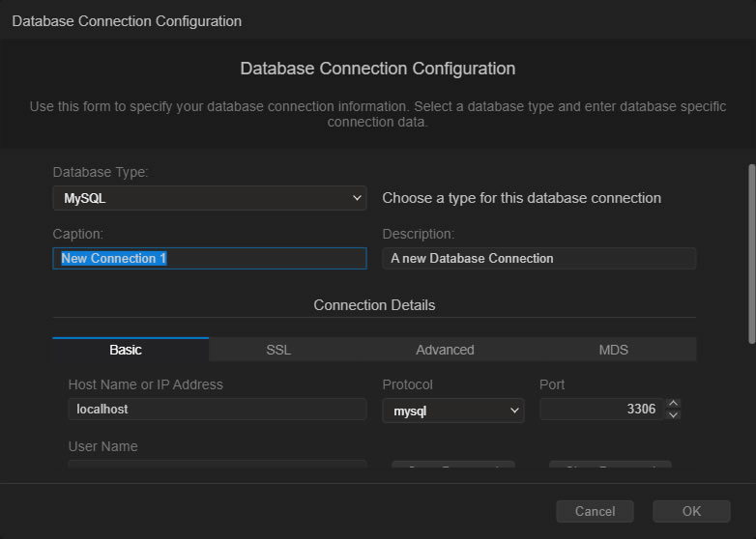Decrease the Port value with down arrow
The width and height of the screenshot is (756, 539).
pos(674,415)
